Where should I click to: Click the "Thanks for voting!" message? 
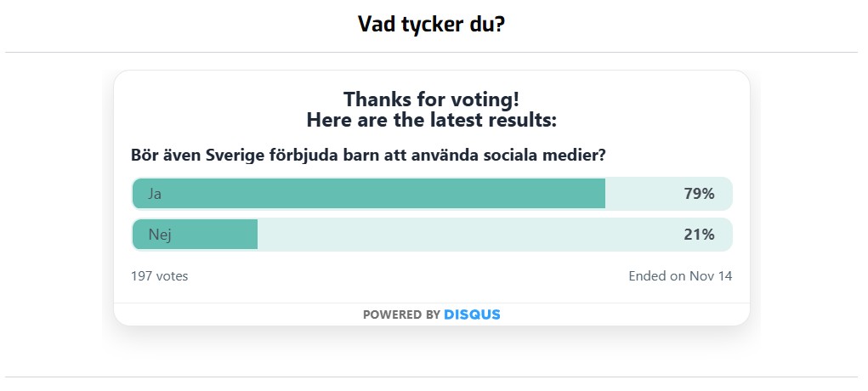[x=431, y=99]
